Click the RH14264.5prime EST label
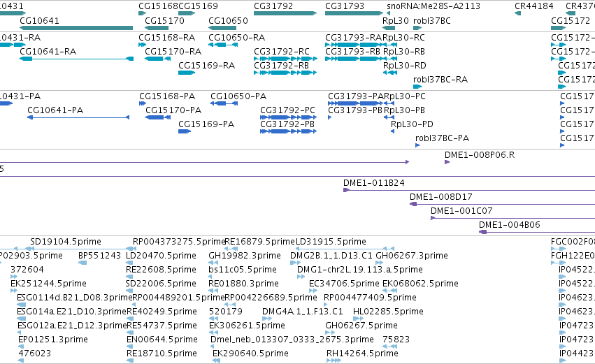This screenshot has height=364, width=595. [x=362, y=354]
